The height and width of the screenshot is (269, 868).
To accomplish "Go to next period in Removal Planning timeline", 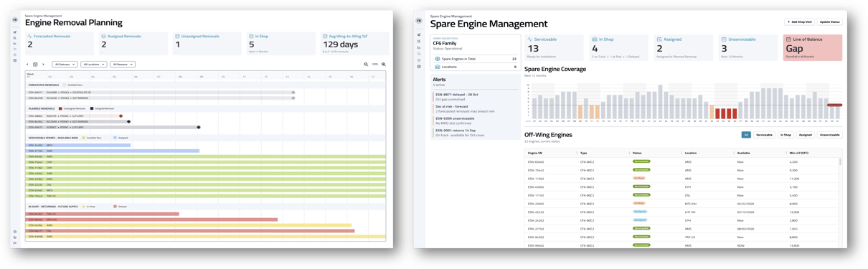I will [43, 65].
